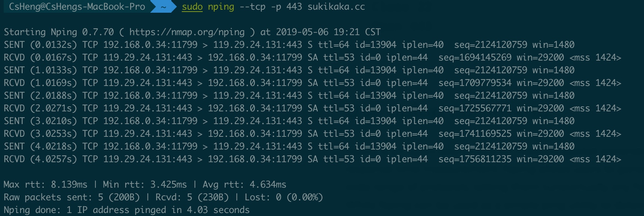Click the 2019-05-06 19:21 CST timestamp
Viewport: 644px width, 216px height.
point(328,32)
